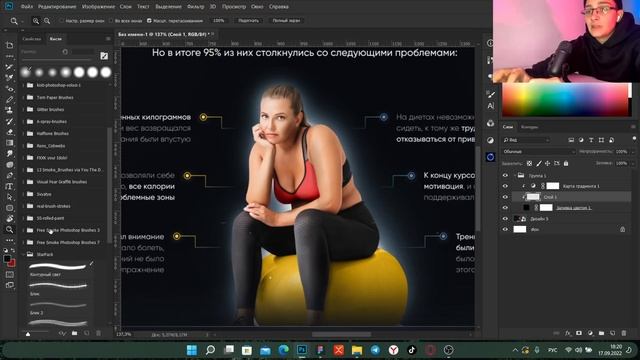Select the Type tool in the toolbar
The width and height of the screenshot is (640, 360).
click(x=9, y=187)
